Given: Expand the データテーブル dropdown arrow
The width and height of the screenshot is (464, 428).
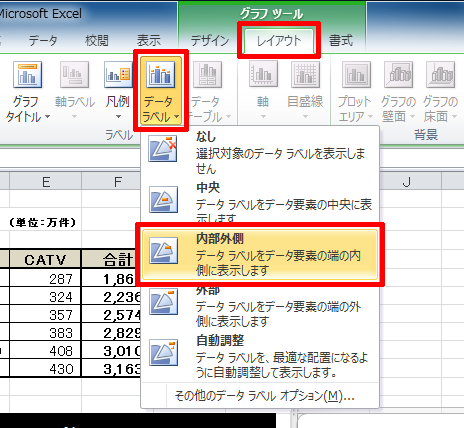Looking at the screenshot, I should pos(229,117).
